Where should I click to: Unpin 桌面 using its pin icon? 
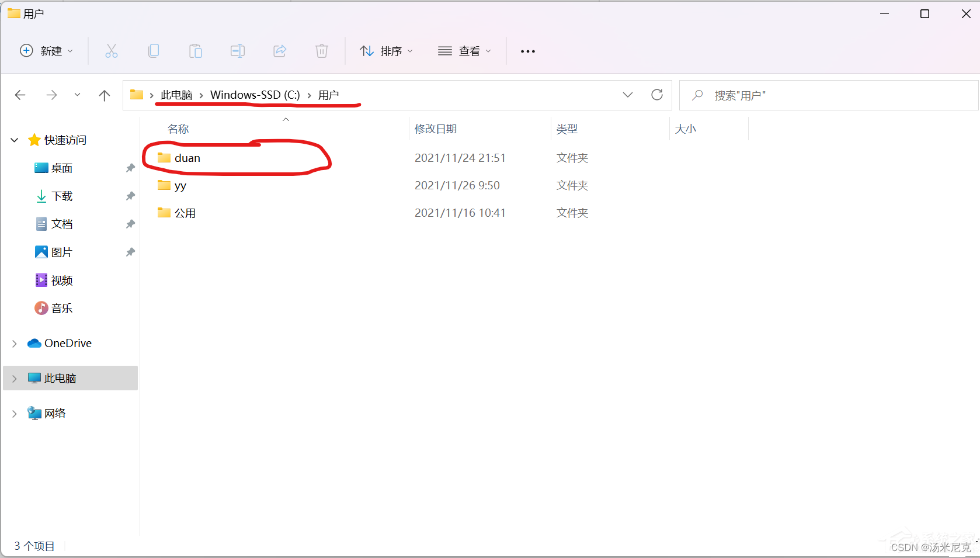130,168
